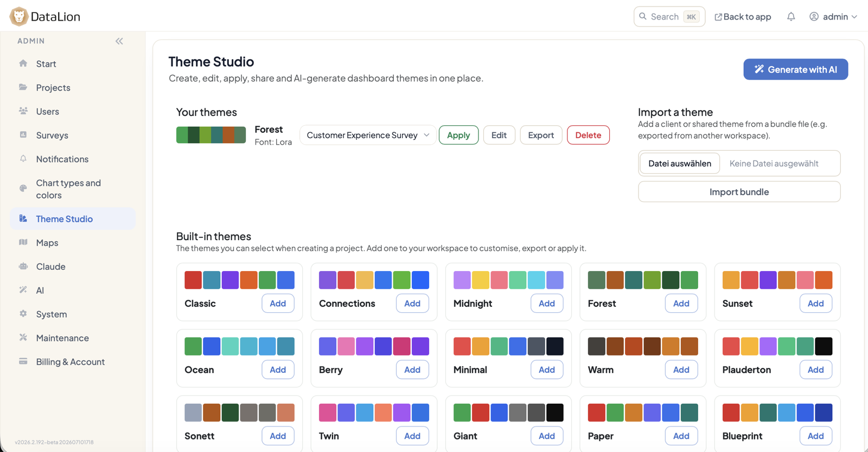Focus the Search input field
The height and width of the screenshot is (452, 868).
[x=669, y=16]
